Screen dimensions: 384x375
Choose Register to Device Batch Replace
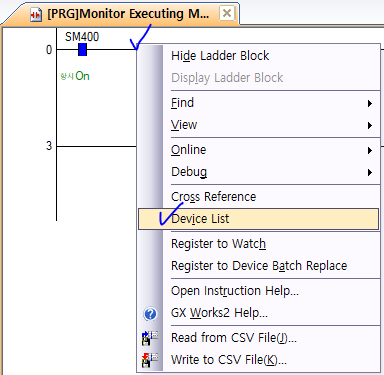(x=259, y=266)
